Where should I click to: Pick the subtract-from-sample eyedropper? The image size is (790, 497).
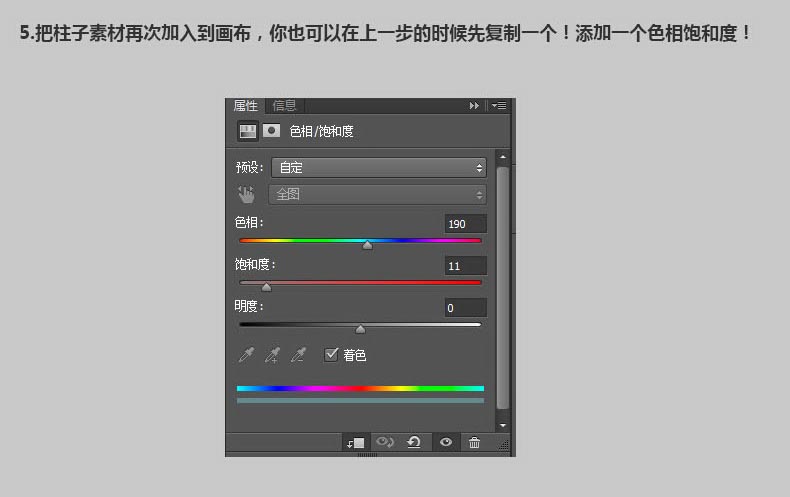click(x=298, y=355)
